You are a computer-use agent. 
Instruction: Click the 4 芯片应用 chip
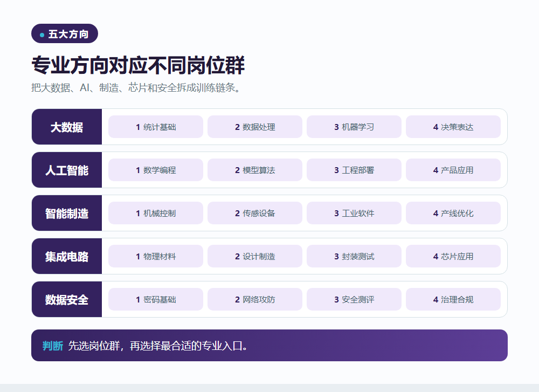[x=453, y=256]
